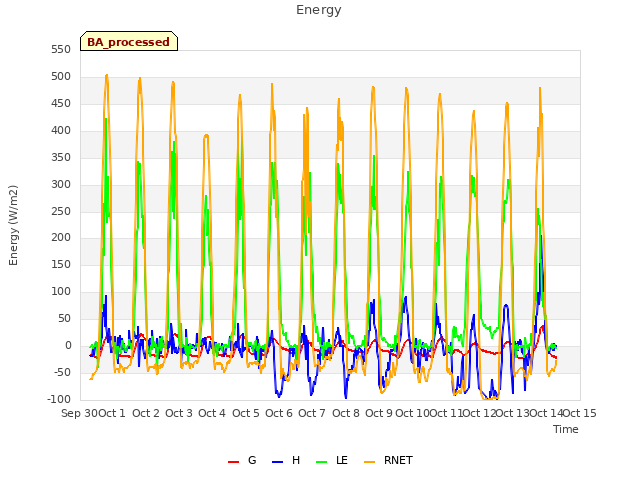
Task: Click the Energy (W/m2) axis label
Action: click(13, 225)
